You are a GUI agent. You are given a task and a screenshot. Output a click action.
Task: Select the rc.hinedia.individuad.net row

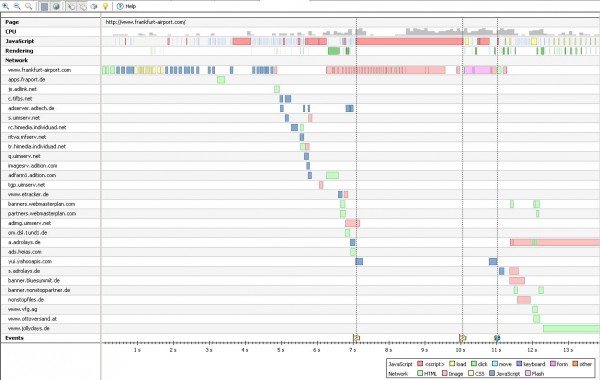coord(37,127)
